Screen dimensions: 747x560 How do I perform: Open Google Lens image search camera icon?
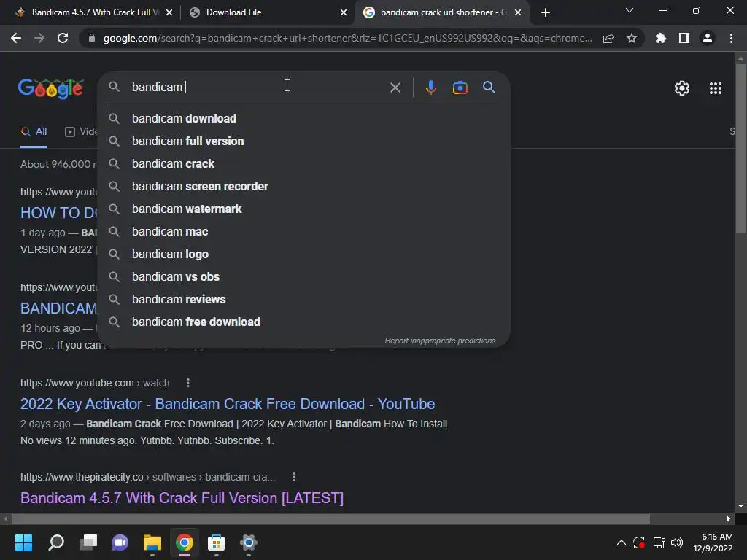(460, 87)
